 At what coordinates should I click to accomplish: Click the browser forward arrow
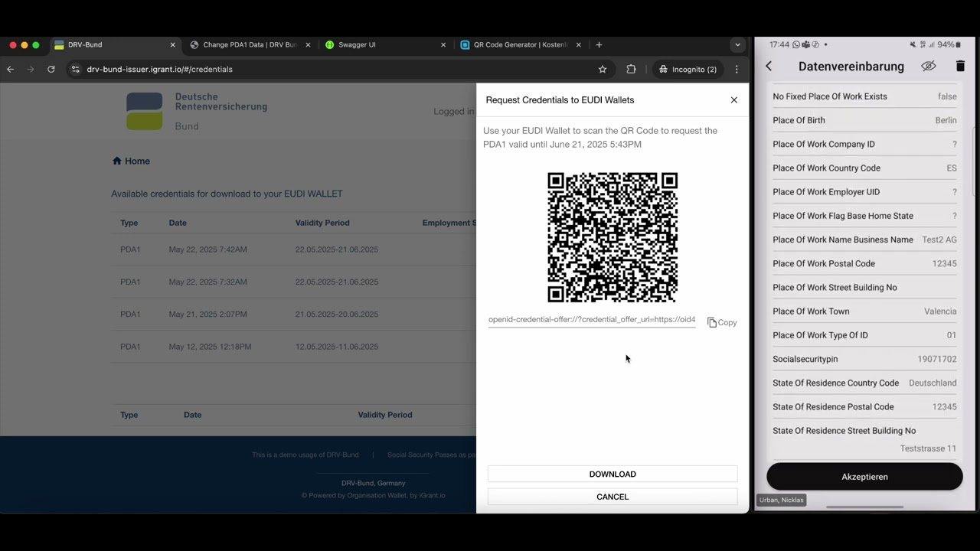(31, 69)
